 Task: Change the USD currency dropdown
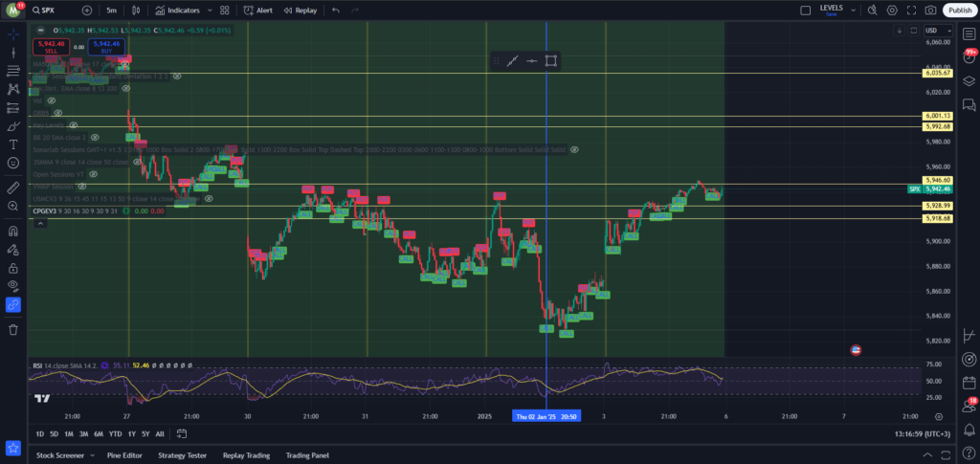939,30
